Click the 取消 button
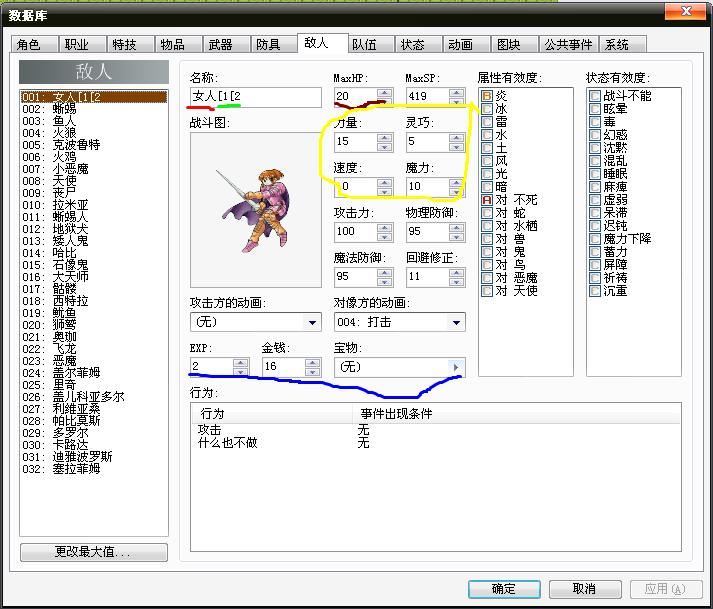713x609 pixels. tap(585, 589)
